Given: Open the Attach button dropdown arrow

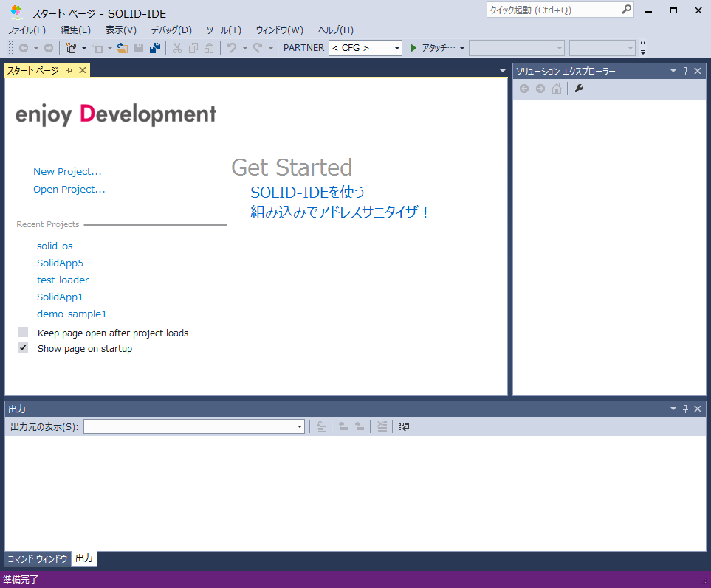Looking at the screenshot, I should point(462,48).
